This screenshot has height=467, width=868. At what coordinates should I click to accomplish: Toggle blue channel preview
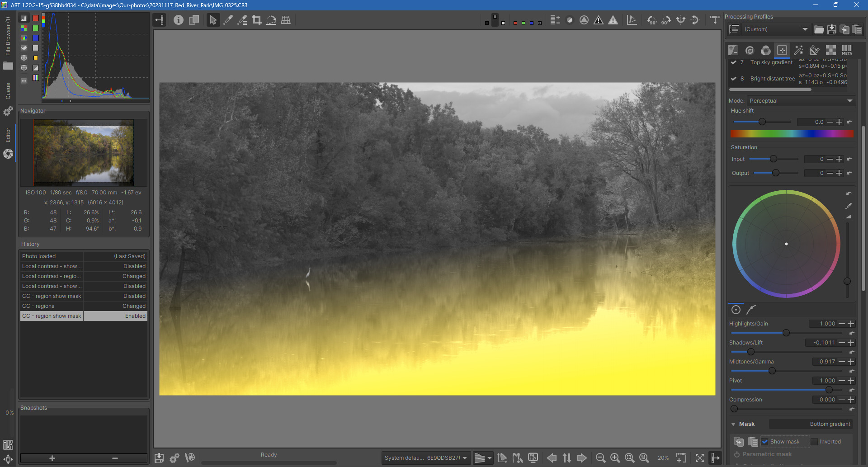[x=532, y=23]
